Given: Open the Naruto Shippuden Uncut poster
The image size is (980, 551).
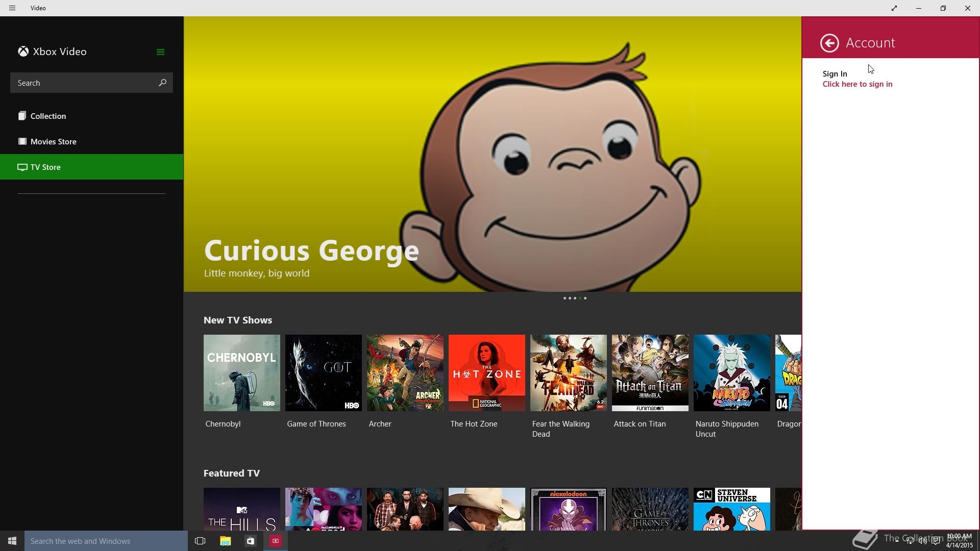Looking at the screenshot, I should pyautogui.click(x=732, y=373).
